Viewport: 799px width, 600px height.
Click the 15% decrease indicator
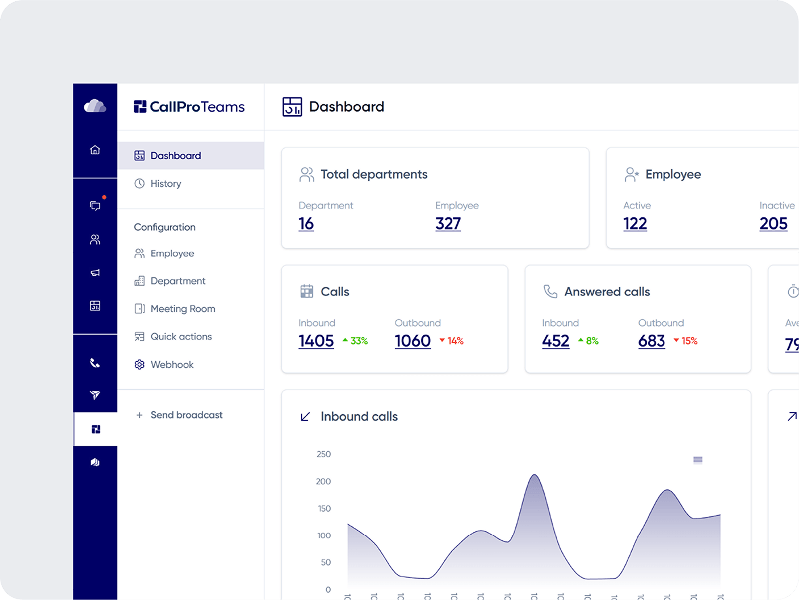click(685, 341)
